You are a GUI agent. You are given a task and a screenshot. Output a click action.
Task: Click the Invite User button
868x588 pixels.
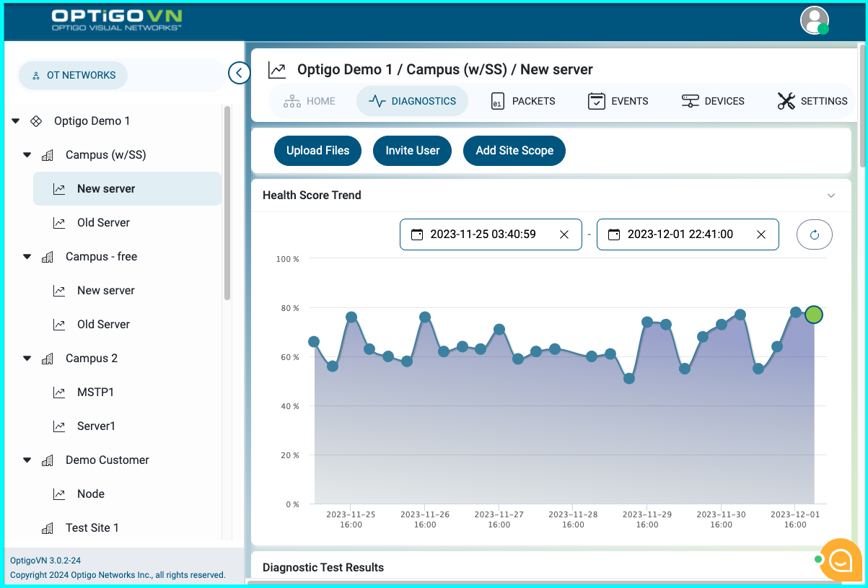413,151
